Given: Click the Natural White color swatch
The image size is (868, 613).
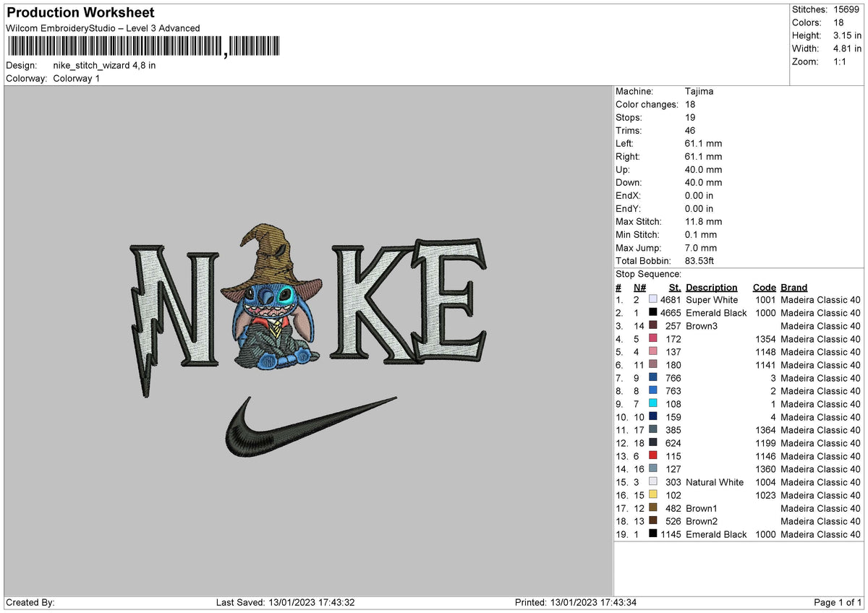Looking at the screenshot, I should click(x=653, y=481).
